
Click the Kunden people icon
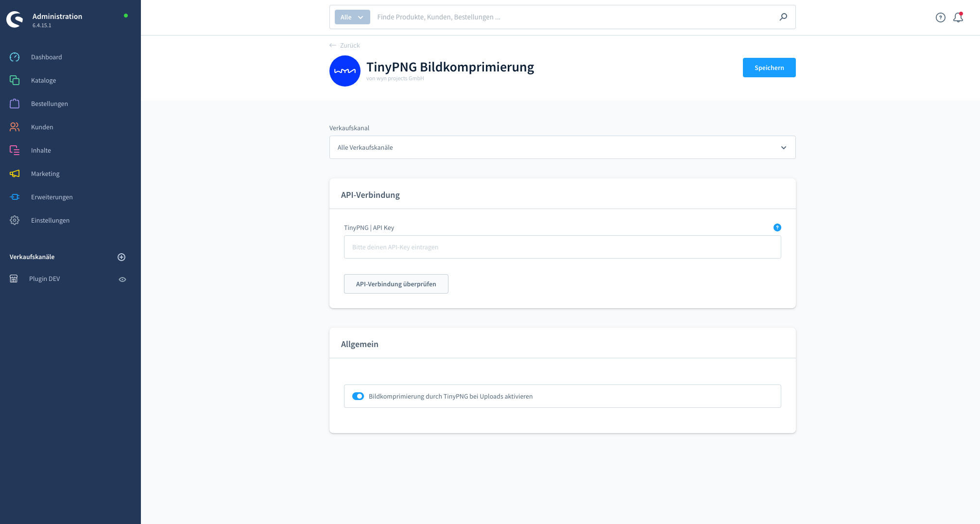15,127
